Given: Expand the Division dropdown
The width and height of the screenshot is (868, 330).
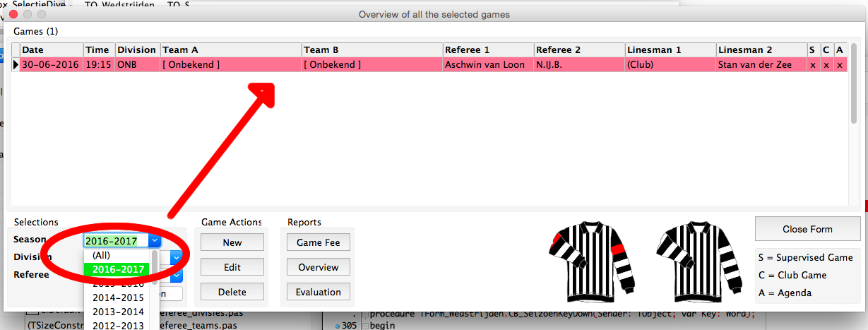Looking at the screenshot, I should 177,258.
